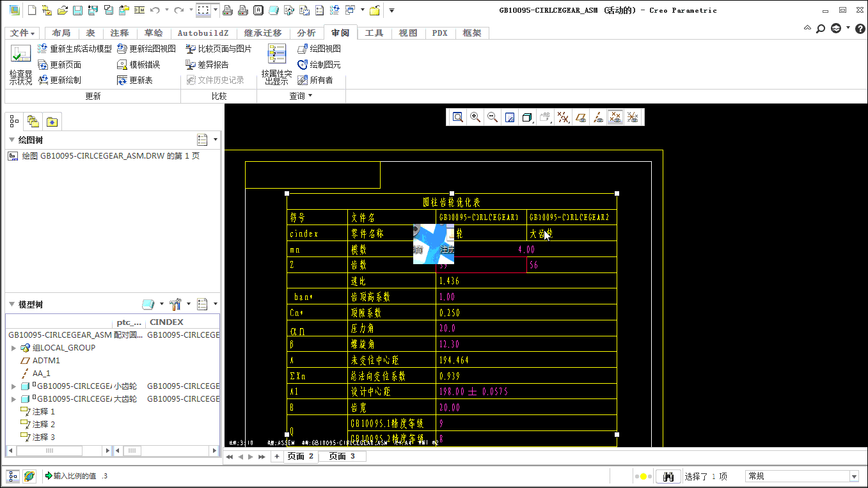This screenshot has width=868, height=488.
Task: Click 更新表 command
Action: click(134, 80)
